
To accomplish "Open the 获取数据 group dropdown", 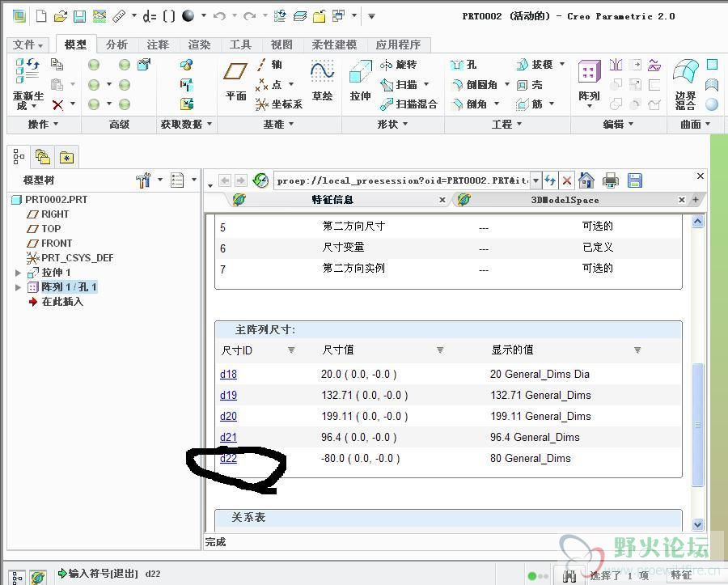I will point(186,124).
